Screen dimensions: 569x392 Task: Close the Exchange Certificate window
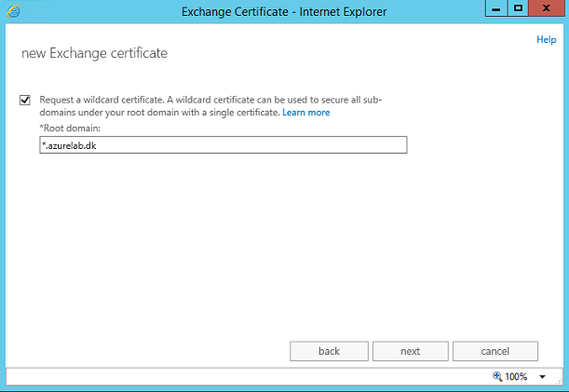[547, 8]
